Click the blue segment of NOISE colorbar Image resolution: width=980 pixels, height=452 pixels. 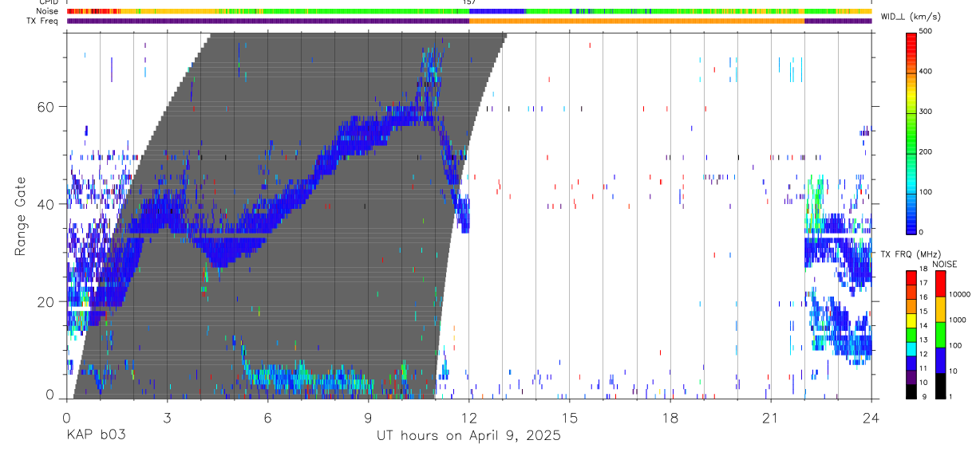pos(941,360)
